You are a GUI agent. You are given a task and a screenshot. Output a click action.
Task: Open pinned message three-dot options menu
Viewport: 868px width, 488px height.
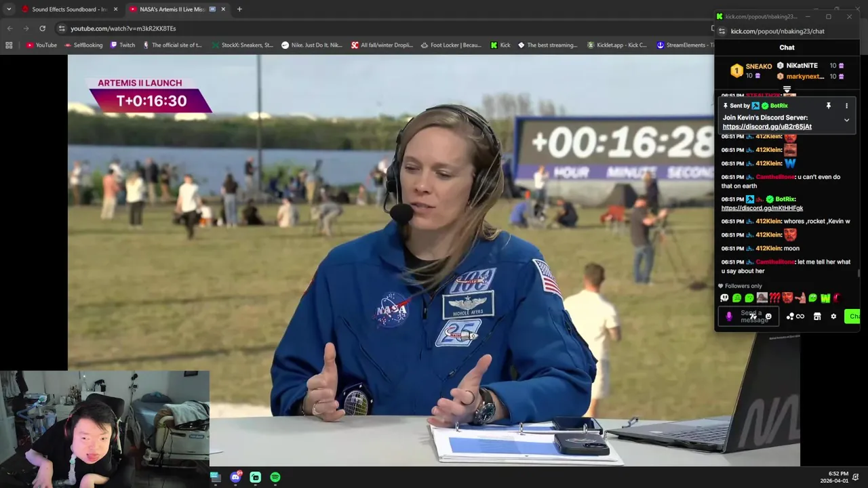point(846,106)
